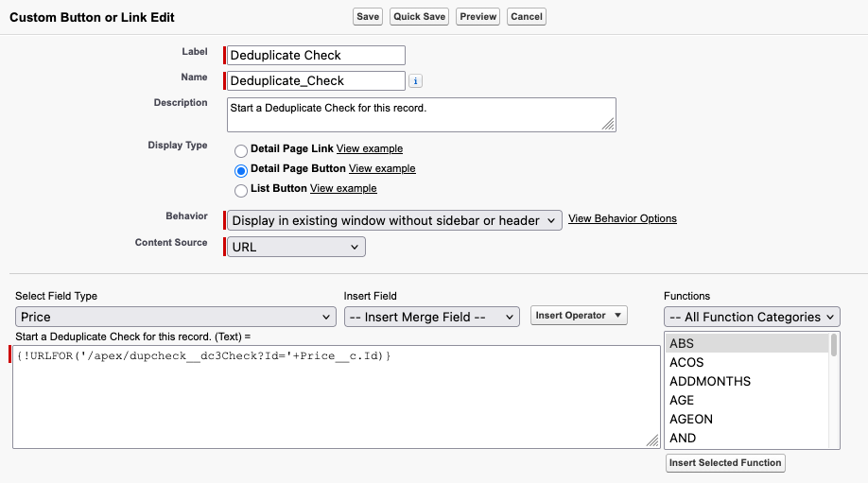Select ABS in the functions list
The width and height of the screenshot is (868, 483).
point(747,343)
